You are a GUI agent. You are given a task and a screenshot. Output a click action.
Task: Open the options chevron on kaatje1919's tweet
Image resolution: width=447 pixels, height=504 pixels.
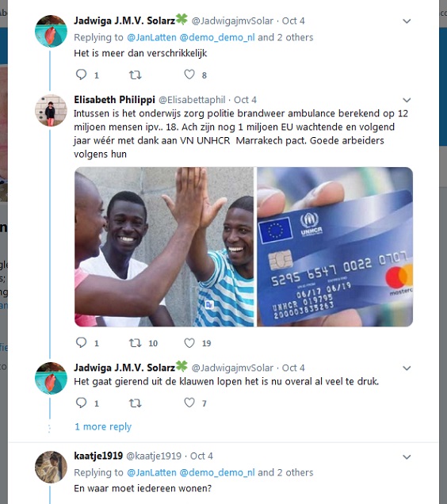(x=407, y=456)
